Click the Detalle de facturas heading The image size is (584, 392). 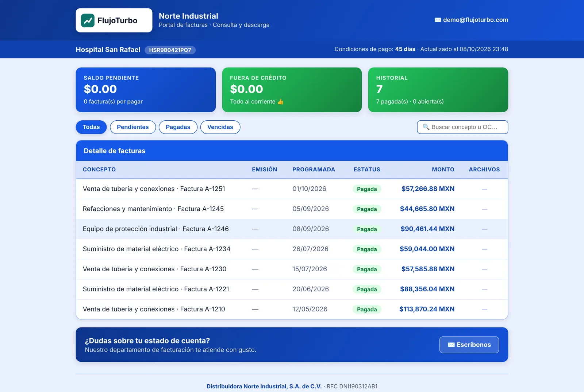click(x=115, y=151)
